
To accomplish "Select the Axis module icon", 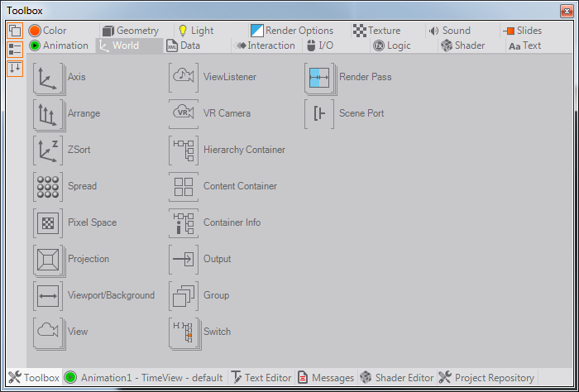I will (48, 78).
